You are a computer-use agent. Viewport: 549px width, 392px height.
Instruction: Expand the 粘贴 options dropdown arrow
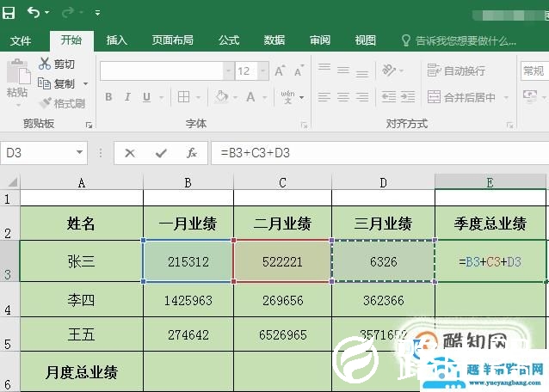point(18,105)
